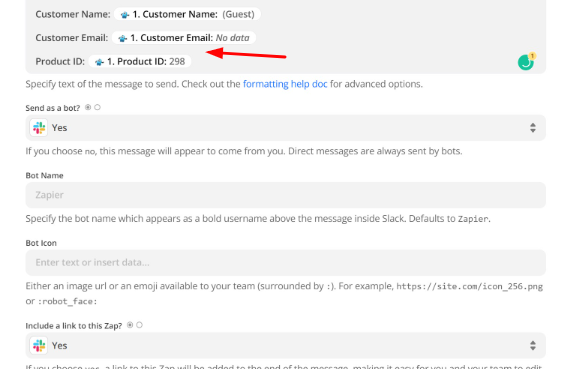Open the formatting help doc link
Viewport: 566px width, 369px height.
point(285,84)
